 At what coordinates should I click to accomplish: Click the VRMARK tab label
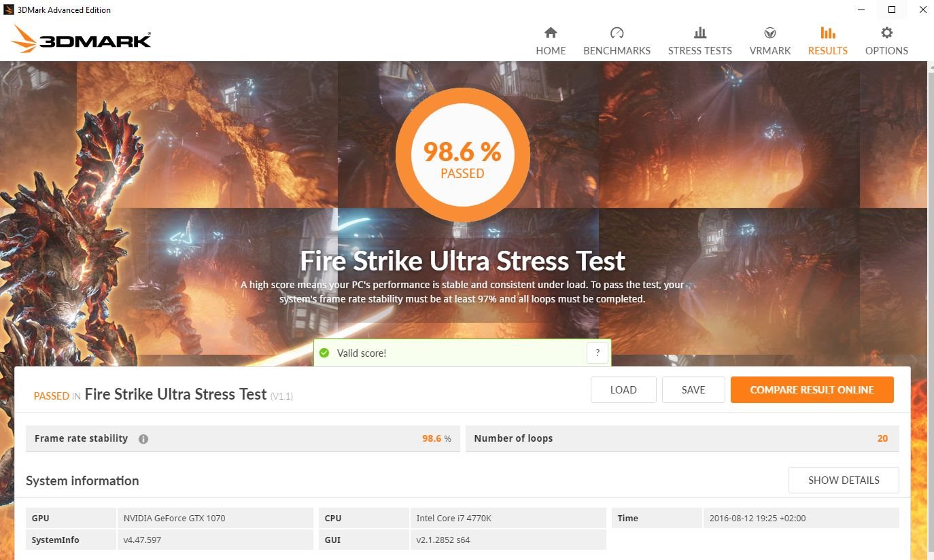pyautogui.click(x=770, y=51)
